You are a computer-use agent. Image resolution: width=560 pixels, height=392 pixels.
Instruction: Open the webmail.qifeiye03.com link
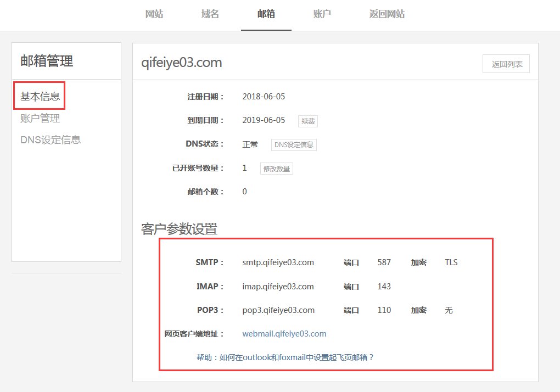coord(284,334)
